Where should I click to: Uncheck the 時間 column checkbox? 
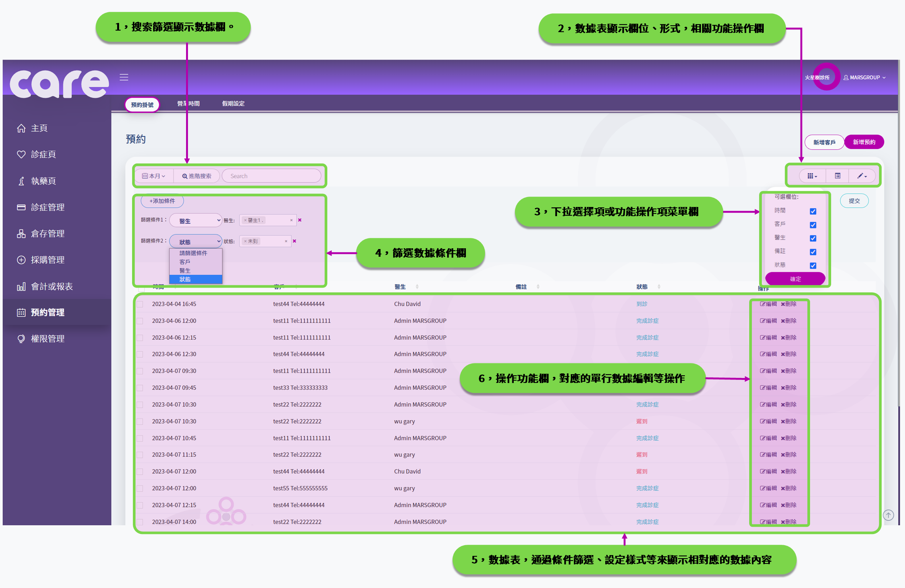pyautogui.click(x=813, y=211)
